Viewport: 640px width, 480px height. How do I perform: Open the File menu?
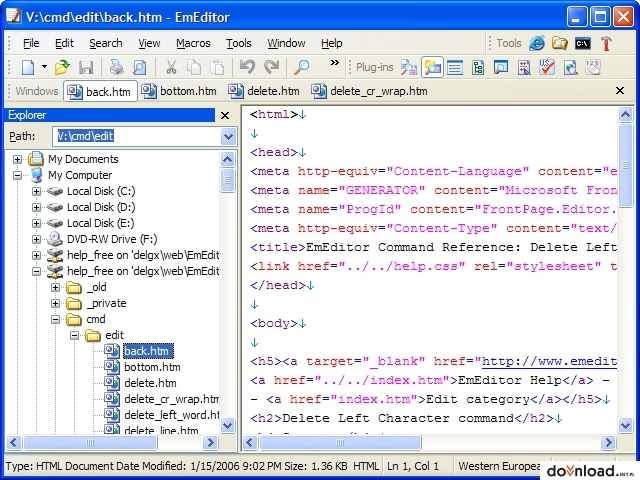pos(31,43)
